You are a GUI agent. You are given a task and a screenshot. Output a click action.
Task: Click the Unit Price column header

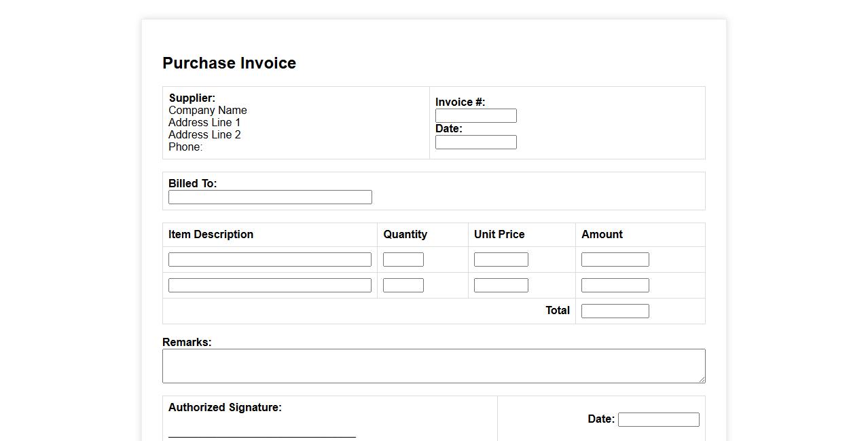(x=499, y=235)
